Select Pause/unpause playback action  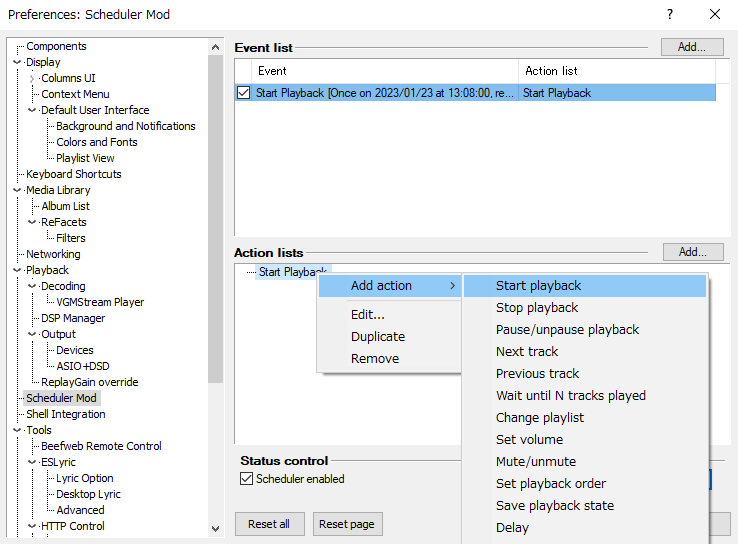(585, 329)
